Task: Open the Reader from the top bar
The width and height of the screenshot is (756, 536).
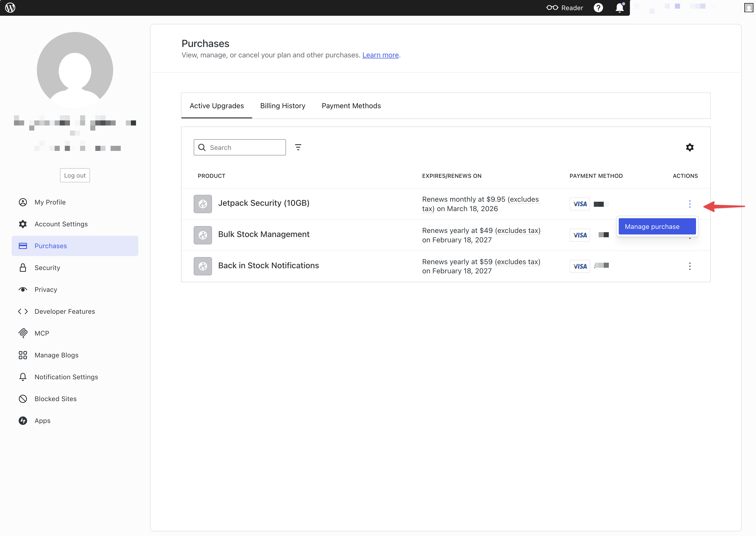Action: click(x=565, y=8)
